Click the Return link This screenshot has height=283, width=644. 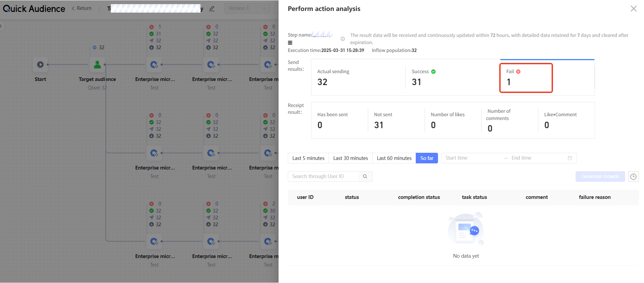pyautogui.click(x=82, y=8)
